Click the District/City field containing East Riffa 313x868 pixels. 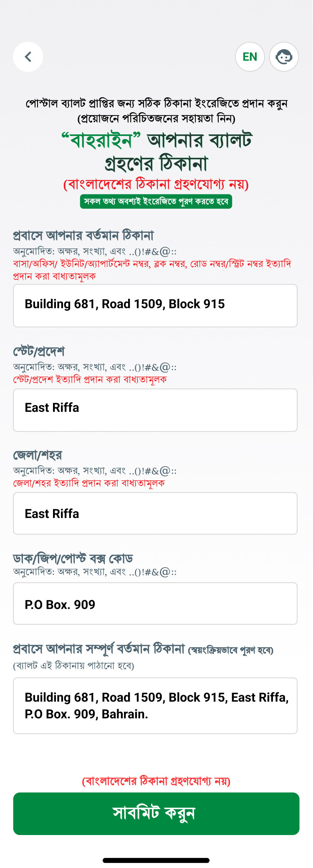pyautogui.click(x=155, y=513)
